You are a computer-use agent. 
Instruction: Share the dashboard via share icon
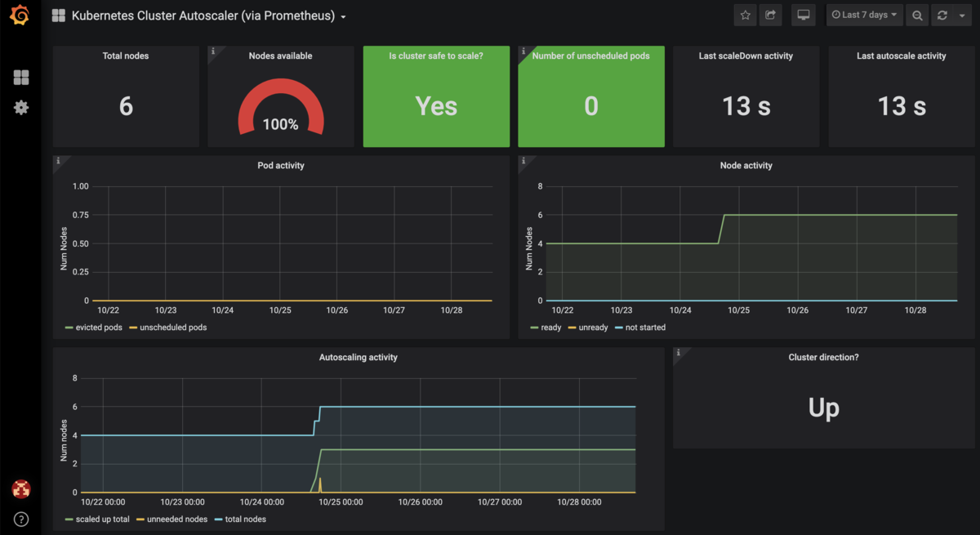[x=770, y=16]
